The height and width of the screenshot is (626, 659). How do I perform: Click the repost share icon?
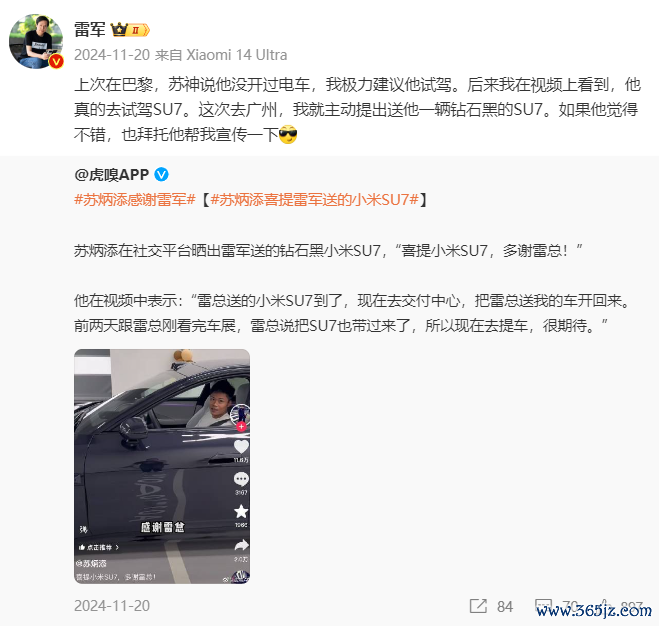pyautogui.click(x=478, y=606)
